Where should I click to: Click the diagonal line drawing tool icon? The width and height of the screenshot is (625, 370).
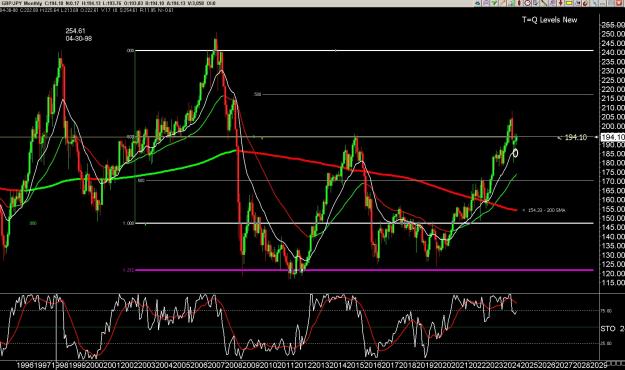click(544, 3)
